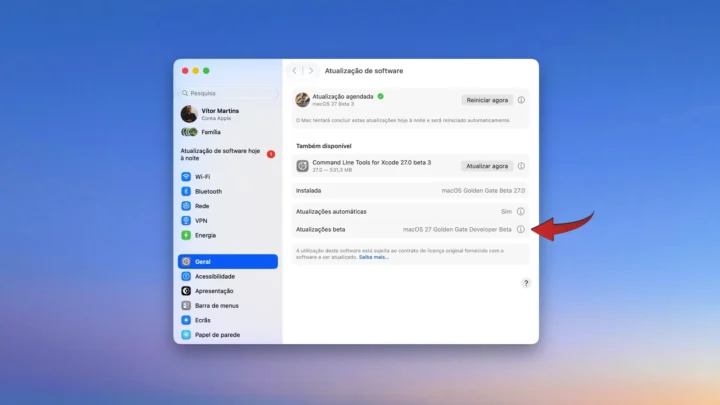The height and width of the screenshot is (405, 720).
Task: Open Rede network settings
Action: (x=227, y=206)
